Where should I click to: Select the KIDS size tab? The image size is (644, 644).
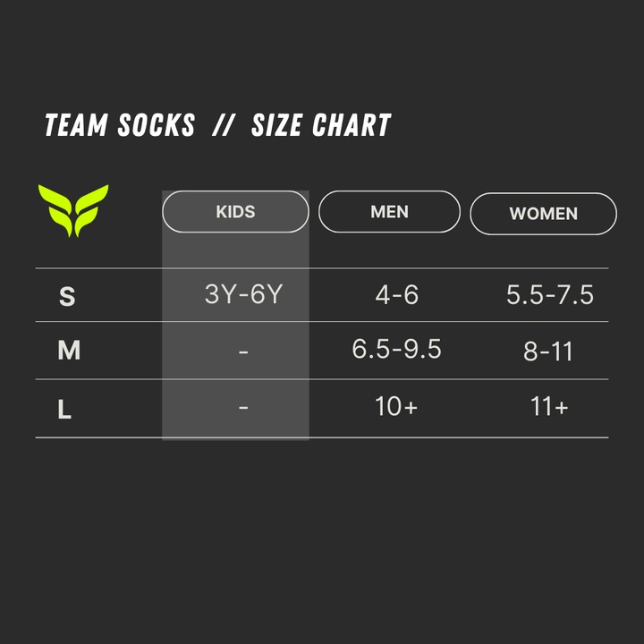click(x=235, y=212)
